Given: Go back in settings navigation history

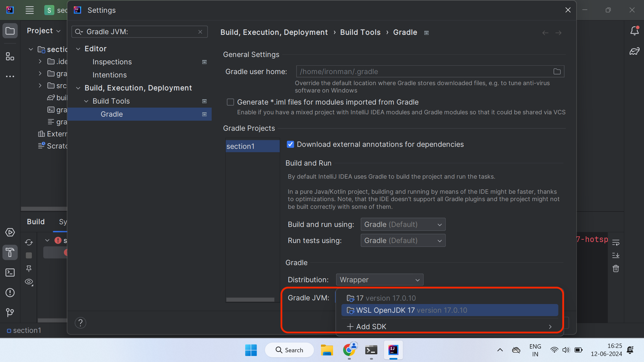Looking at the screenshot, I should (545, 33).
